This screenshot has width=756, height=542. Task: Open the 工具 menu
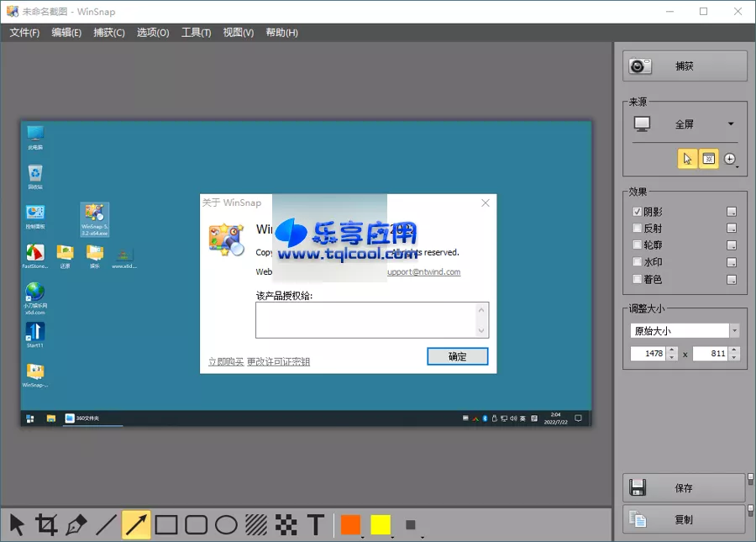click(195, 33)
